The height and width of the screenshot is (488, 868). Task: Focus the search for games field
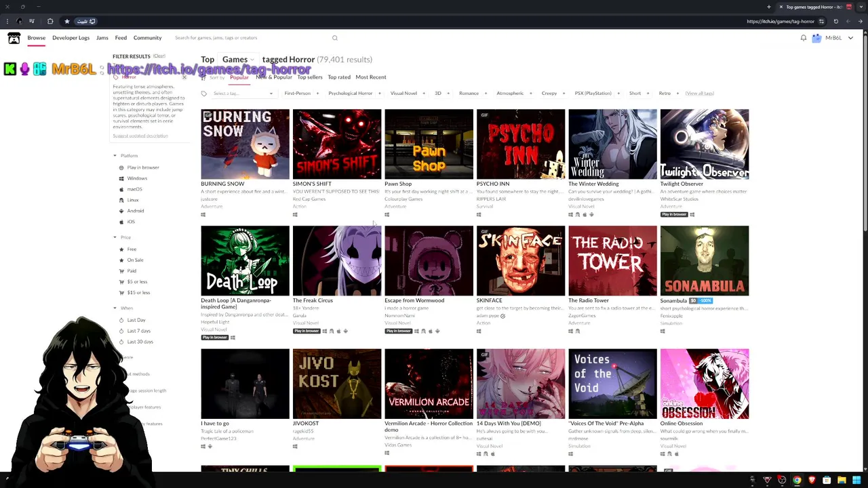(x=251, y=38)
